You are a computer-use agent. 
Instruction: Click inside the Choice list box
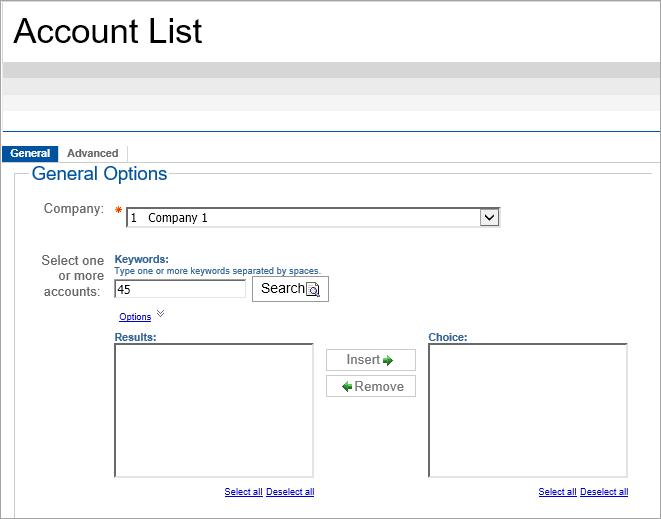pyautogui.click(x=528, y=411)
